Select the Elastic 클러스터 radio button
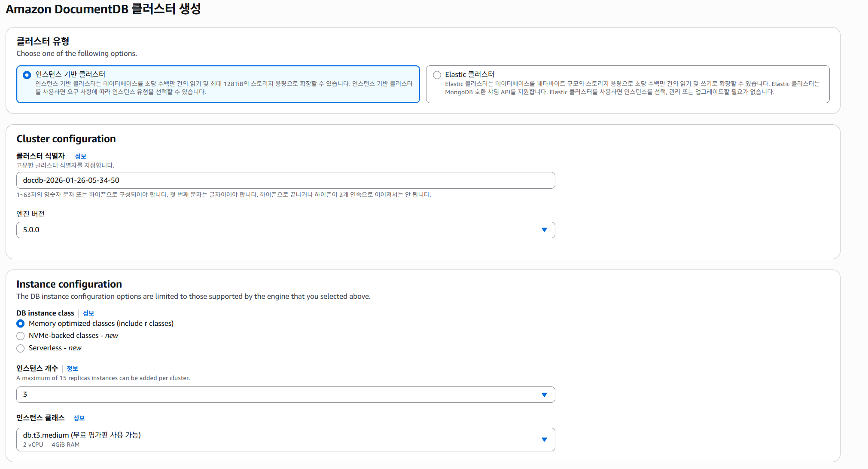 click(437, 75)
